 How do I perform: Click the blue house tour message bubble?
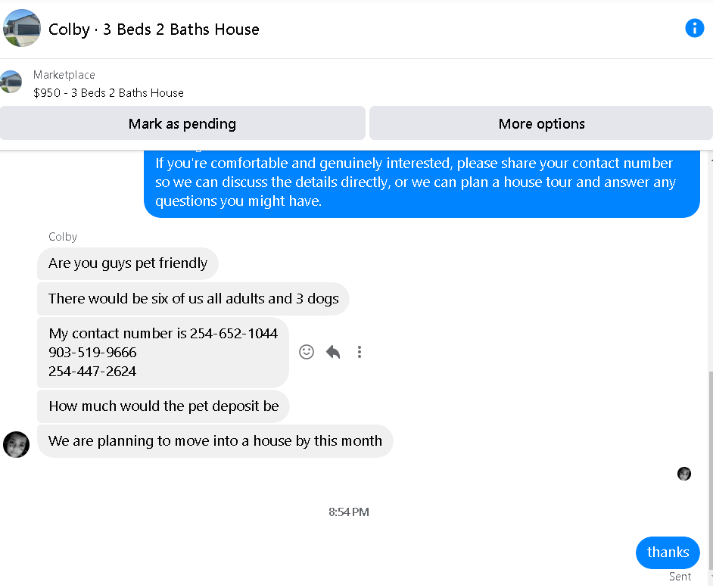422,183
